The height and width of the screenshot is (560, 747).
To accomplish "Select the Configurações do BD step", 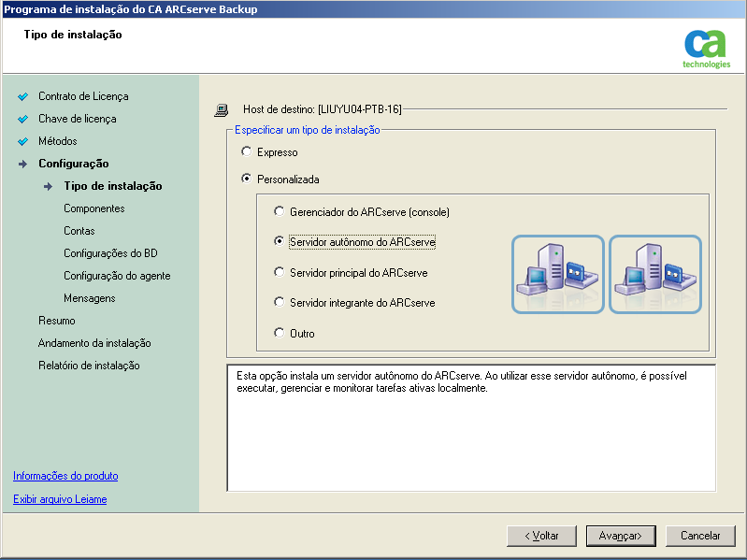I will pos(110,252).
